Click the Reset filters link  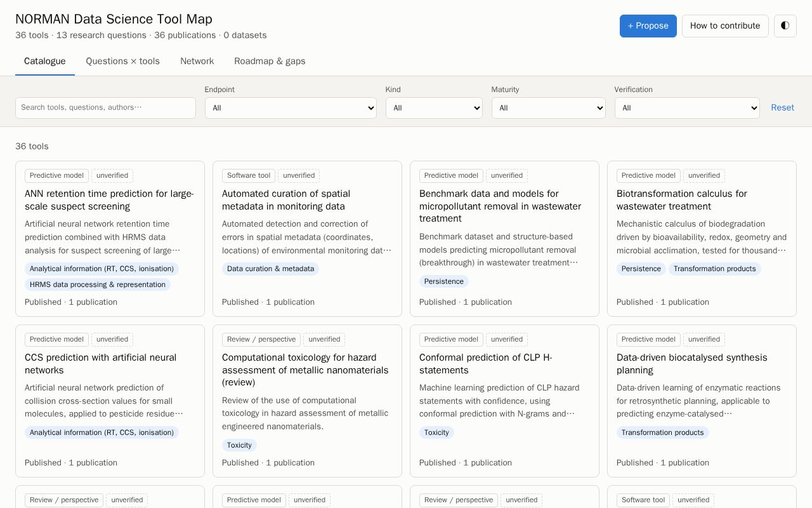(x=782, y=108)
